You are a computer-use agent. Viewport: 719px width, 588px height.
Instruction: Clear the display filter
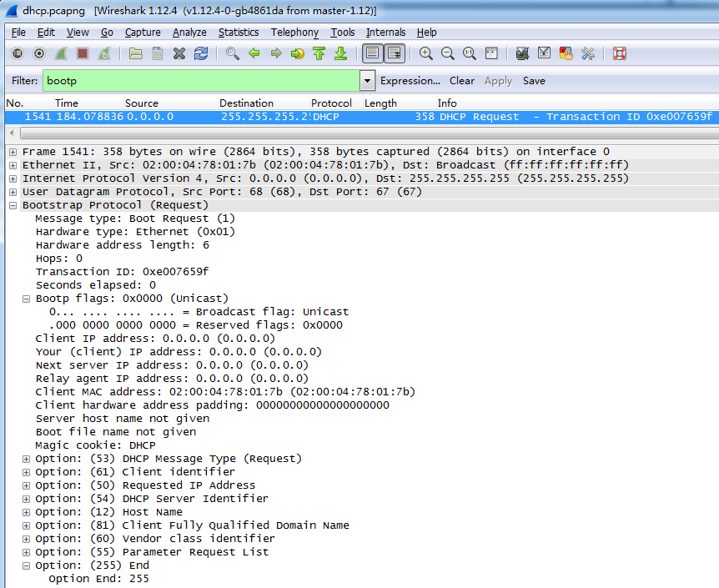[462, 81]
